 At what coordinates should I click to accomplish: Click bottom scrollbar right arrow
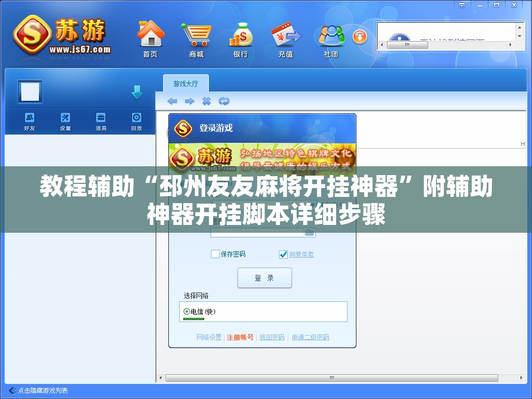point(522,378)
